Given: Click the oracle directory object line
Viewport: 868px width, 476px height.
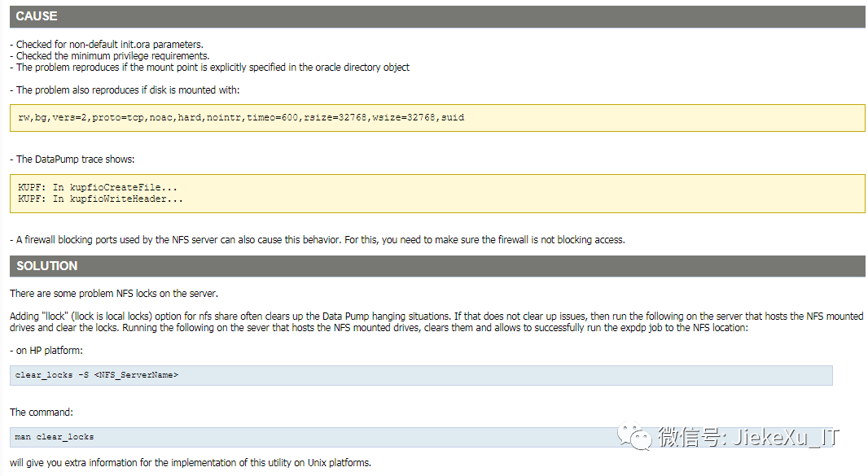Looking at the screenshot, I should click(209, 67).
